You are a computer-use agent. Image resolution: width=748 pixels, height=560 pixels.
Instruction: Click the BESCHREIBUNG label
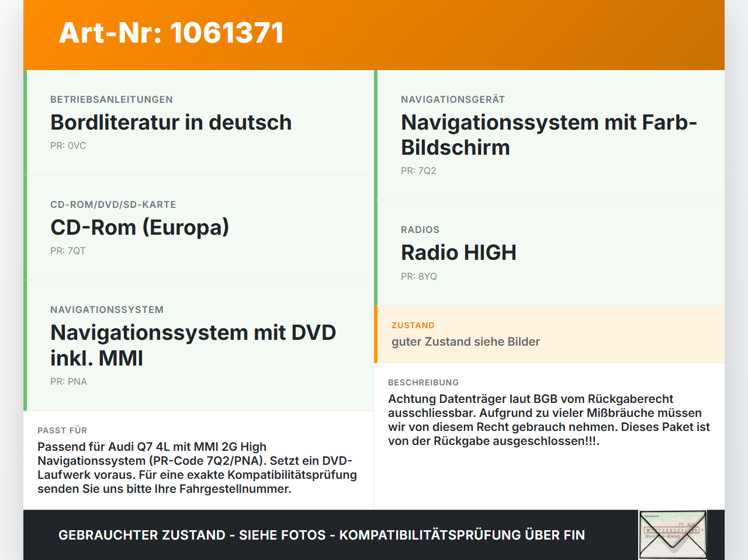[x=424, y=382]
